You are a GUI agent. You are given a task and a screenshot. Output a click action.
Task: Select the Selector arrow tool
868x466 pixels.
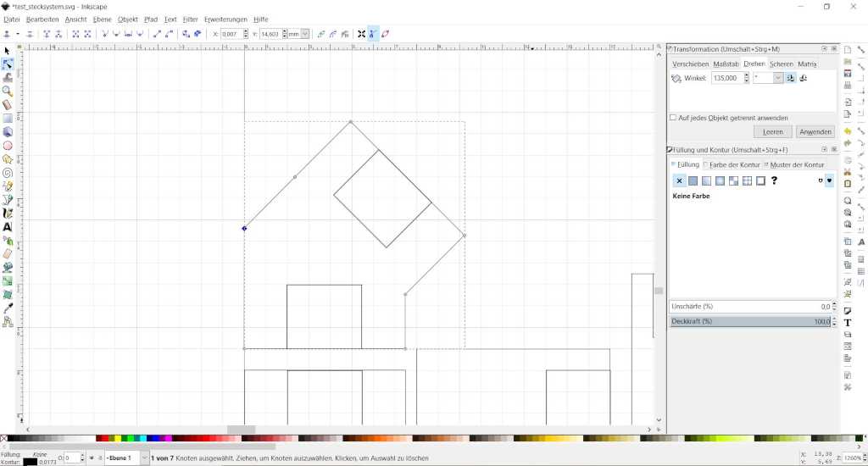click(x=7, y=50)
